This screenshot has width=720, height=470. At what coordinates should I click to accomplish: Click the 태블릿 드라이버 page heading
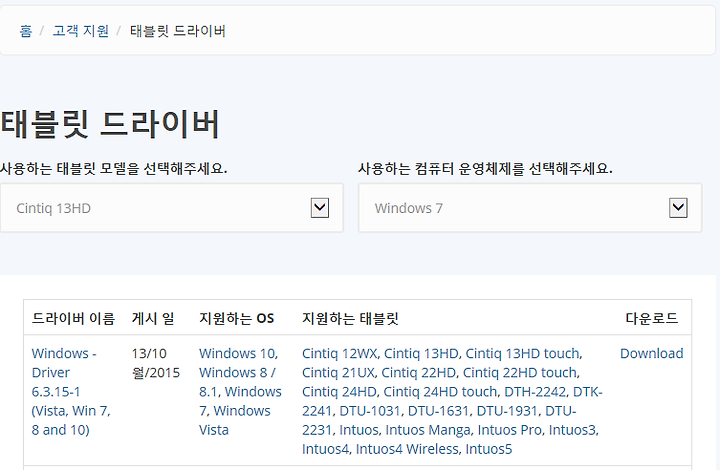(x=110, y=124)
